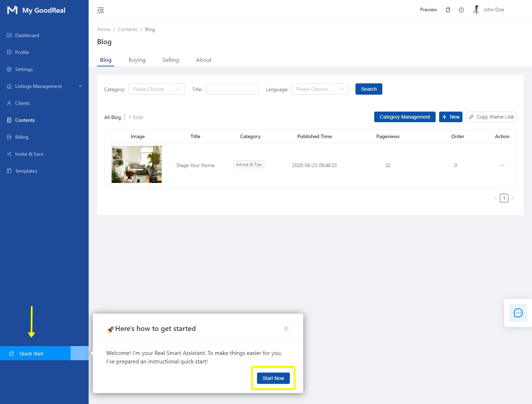Open the Language dropdown filter
This screenshot has height=404, width=532.
coord(320,89)
